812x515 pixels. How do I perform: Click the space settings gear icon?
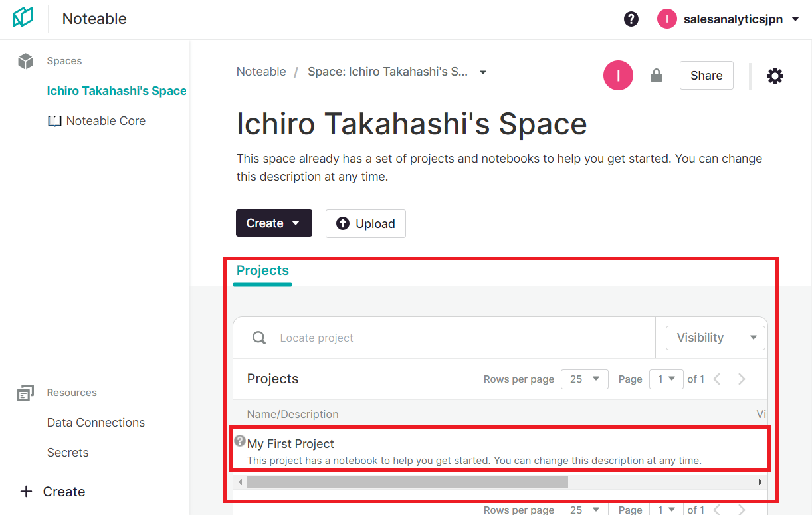coord(775,76)
